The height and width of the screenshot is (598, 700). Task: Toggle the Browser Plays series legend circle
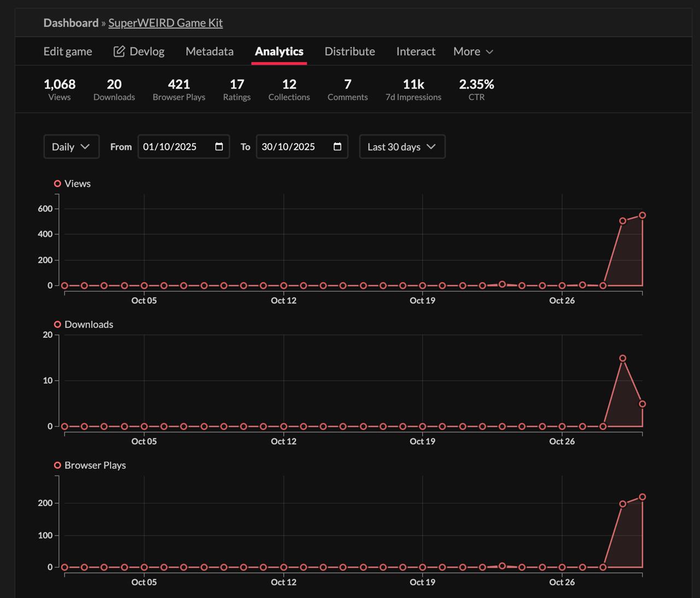pos(57,465)
